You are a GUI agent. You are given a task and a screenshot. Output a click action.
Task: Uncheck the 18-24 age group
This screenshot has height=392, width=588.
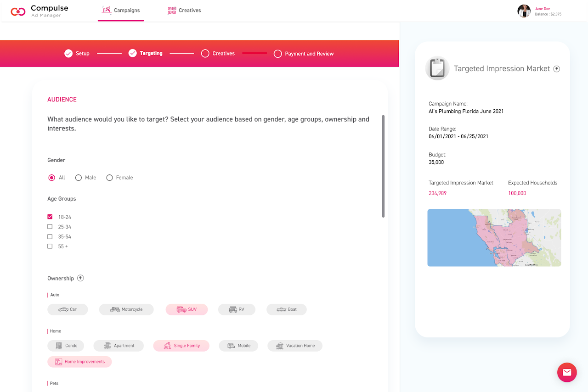click(50, 217)
